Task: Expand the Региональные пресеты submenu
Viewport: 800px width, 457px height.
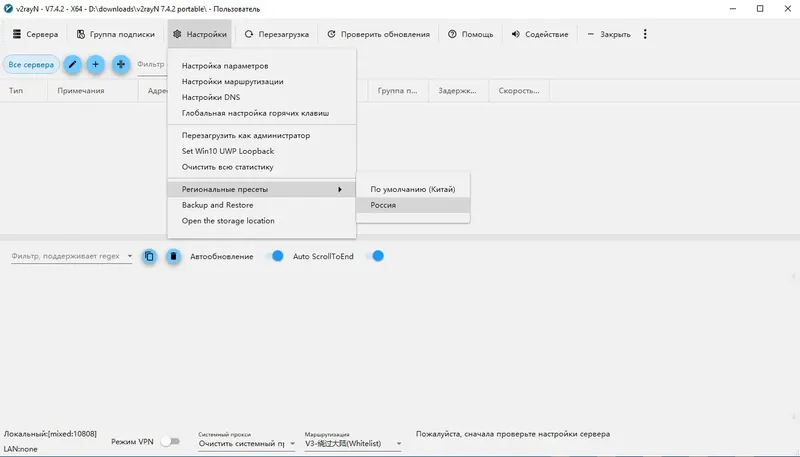Action: click(x=262, y=189)
